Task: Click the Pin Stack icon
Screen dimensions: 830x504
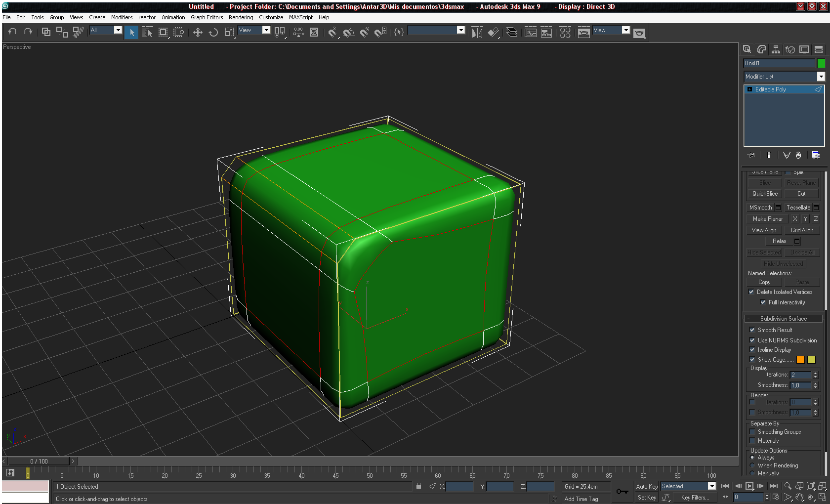Action: [x=752, y=155]
